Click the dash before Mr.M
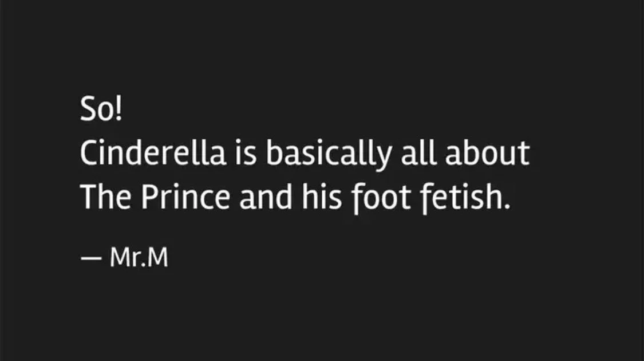 (x=91, y=258)
